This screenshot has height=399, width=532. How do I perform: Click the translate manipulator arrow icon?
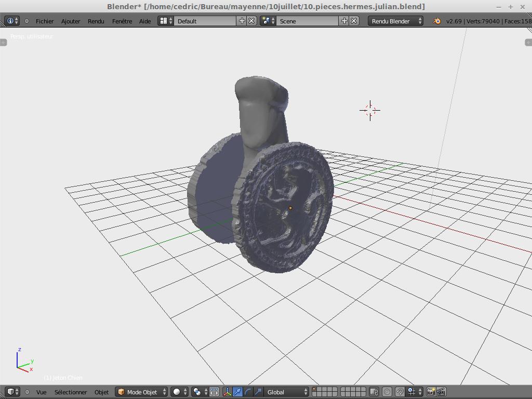pos(237,392)
